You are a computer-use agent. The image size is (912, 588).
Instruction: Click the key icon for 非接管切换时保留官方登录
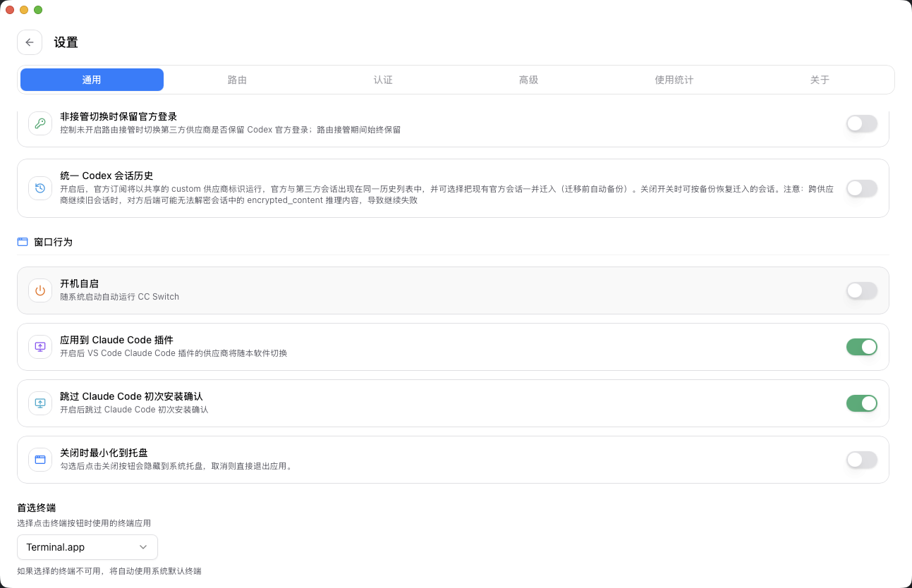40,123
